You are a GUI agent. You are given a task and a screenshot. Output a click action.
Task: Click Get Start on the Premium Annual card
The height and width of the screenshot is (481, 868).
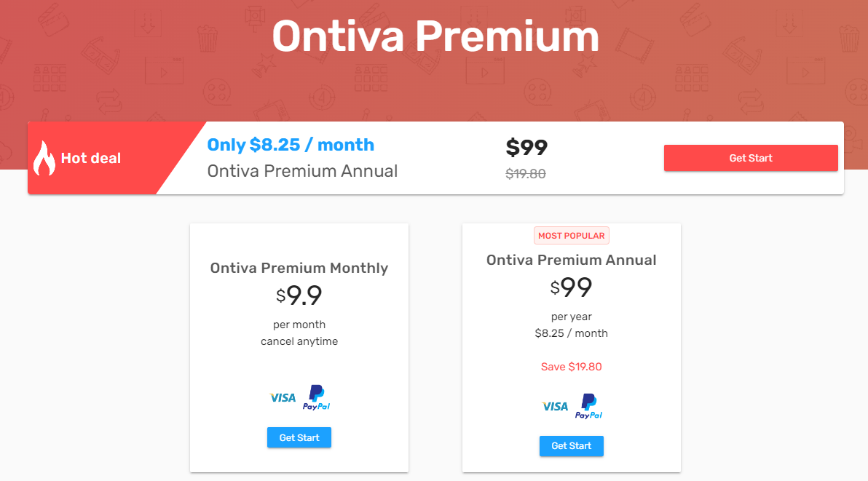click(x=571, y=445)
